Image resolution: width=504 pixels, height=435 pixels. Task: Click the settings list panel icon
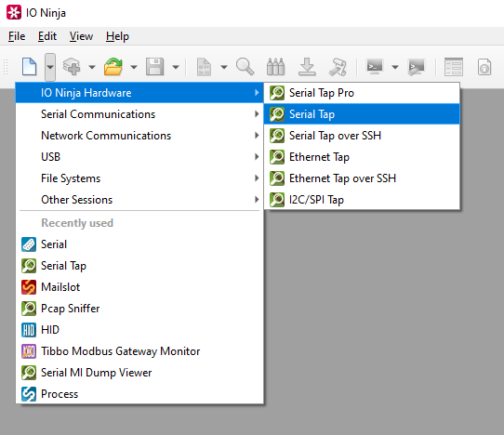coord(454,67)
